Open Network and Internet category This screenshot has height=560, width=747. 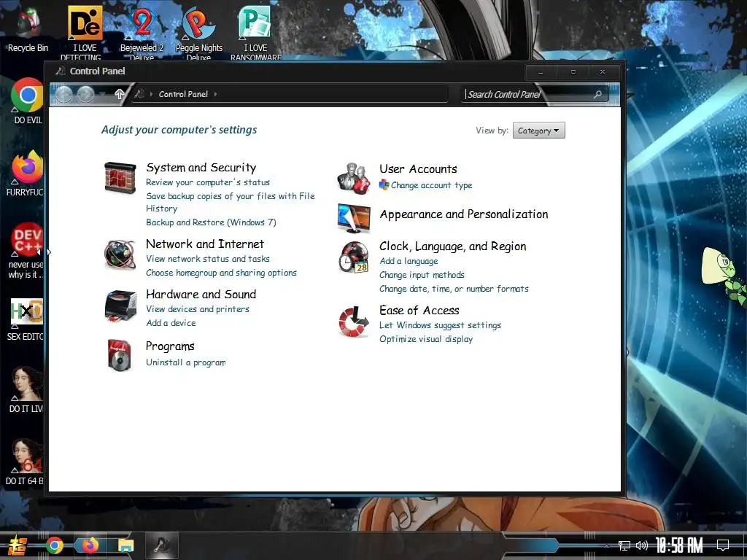(x=205, y=244)
